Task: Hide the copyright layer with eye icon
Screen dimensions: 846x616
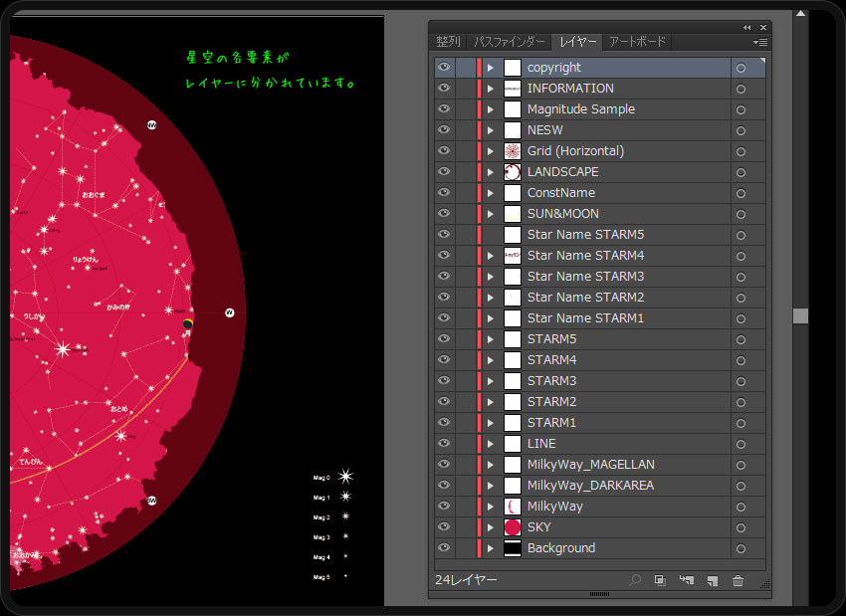Action: (444, 67)
